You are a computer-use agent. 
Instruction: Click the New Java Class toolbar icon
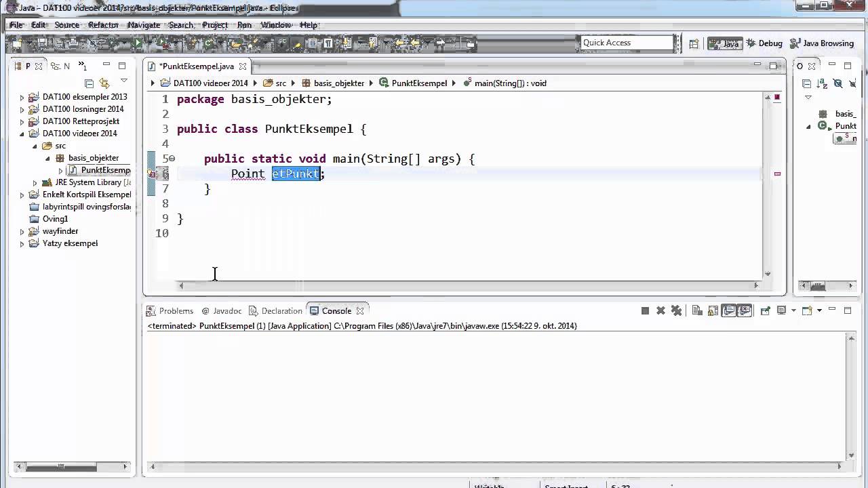click(208, 43)
